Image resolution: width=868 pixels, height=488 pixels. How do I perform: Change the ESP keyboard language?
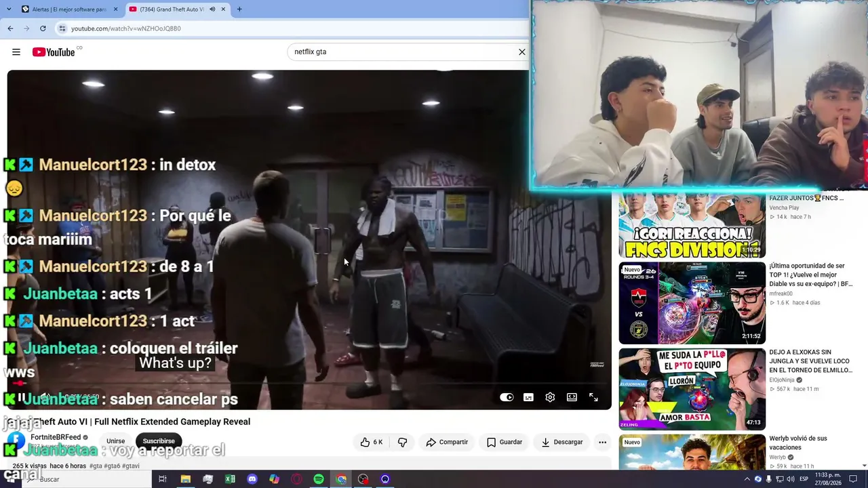coord(804,479)
